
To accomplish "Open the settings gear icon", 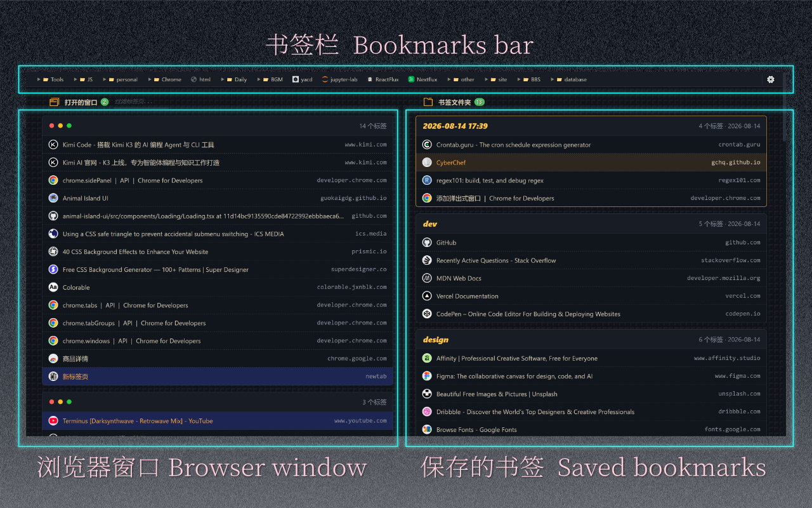I will 771,79.
